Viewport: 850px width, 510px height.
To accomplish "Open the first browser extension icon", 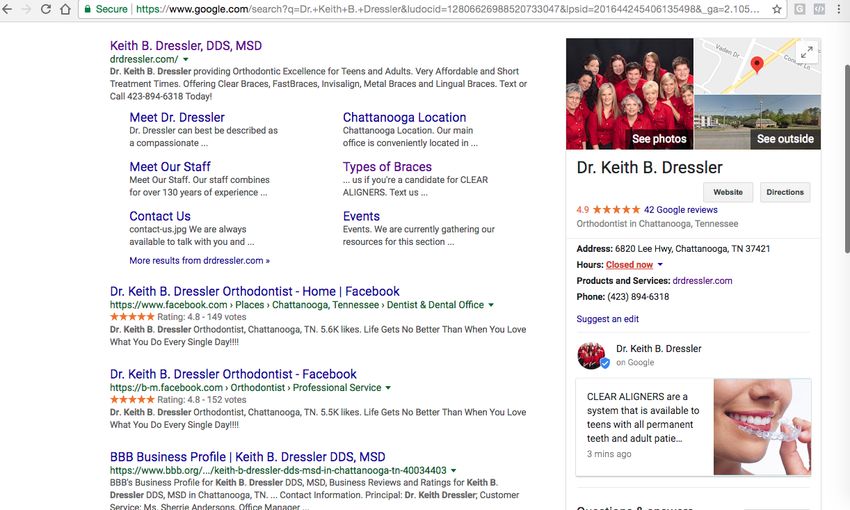I will click(800, 9).
